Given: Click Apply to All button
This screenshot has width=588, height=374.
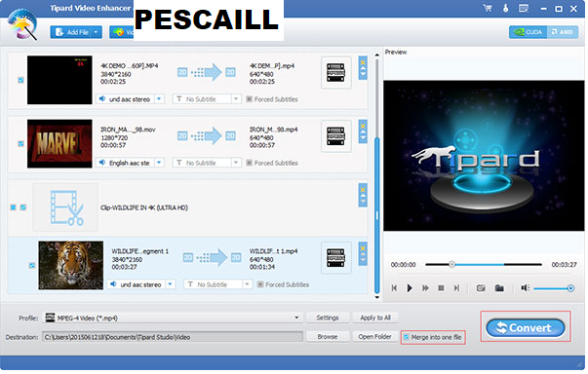Looking at the screenshot, I should [x=375, y=318].
